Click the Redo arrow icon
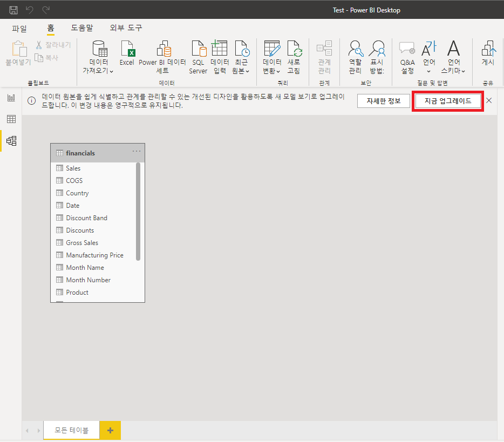The width and height of the screenshot is (504, 442). [46, 10]
